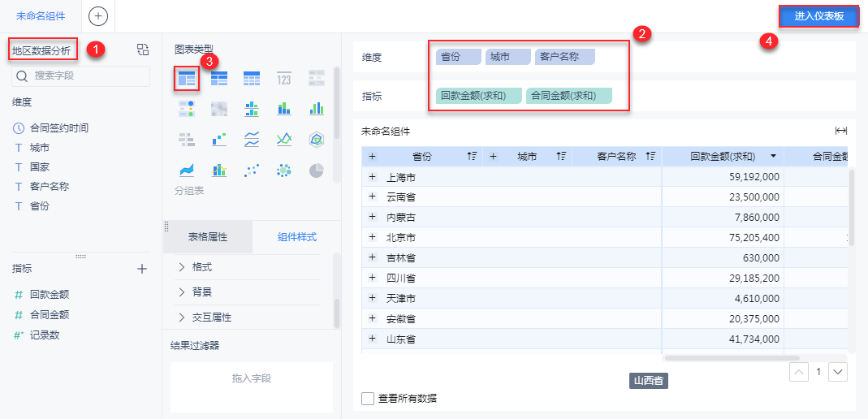Select the cross table chart type
This screenshot has width=868, height=419.
coord(219,79)
